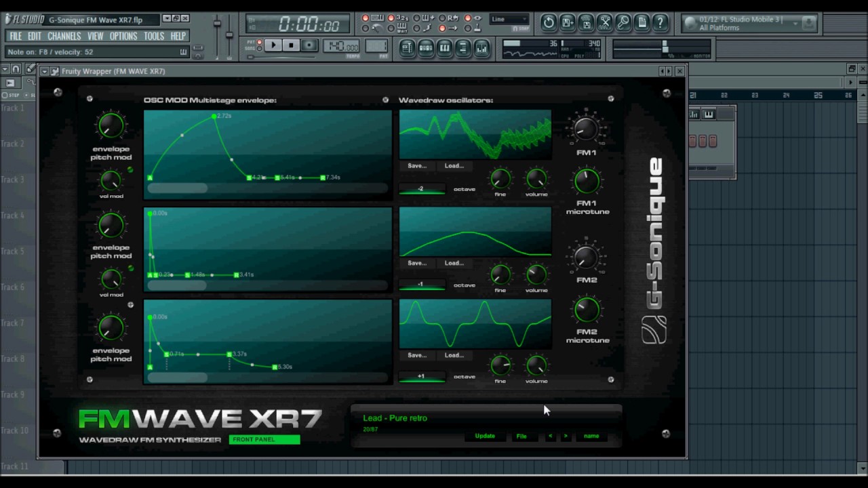Open the Fruity Wrapper options arrow menu

[45, 71]
